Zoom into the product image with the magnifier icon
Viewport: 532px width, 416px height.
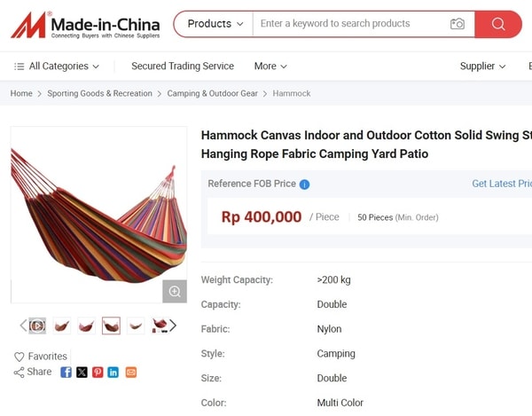point(175,291)
